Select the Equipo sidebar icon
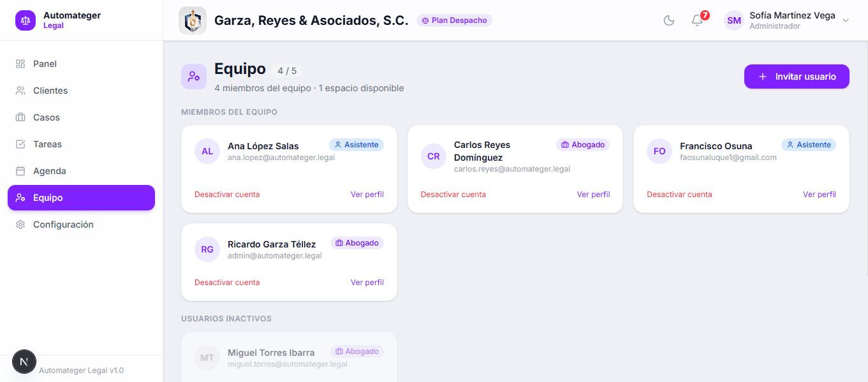The height and width of the screenshot is (382, 868). 21,198
